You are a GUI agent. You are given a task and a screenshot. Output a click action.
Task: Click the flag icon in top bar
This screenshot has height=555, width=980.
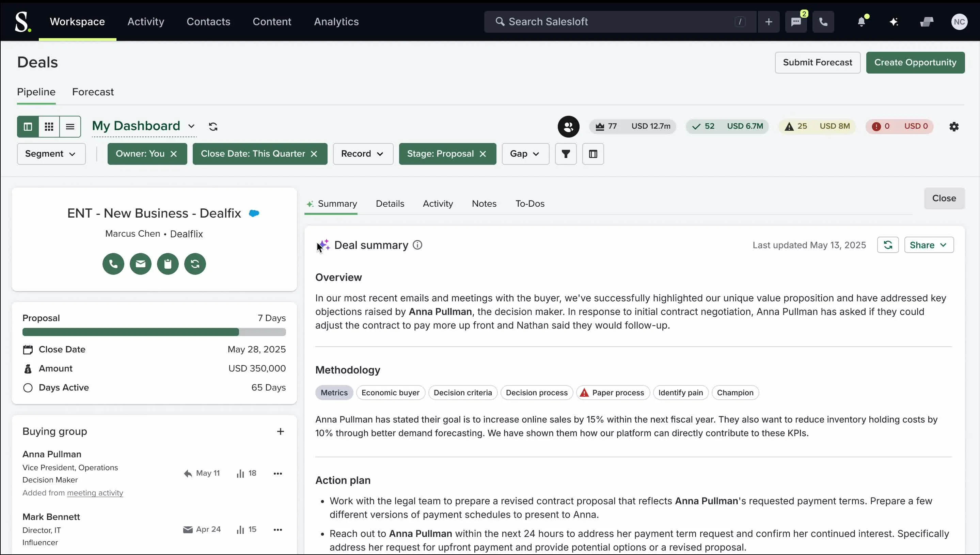pyautogui.click(x=926, y=22)
